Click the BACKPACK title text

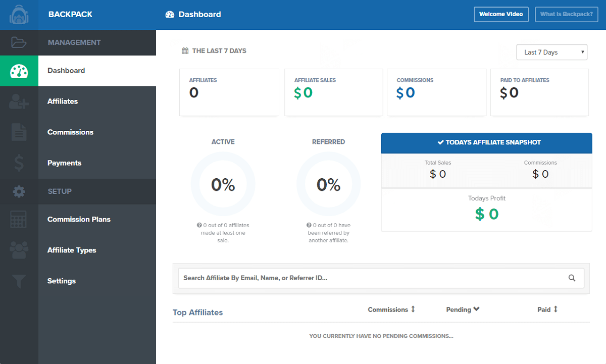[70, 15]
